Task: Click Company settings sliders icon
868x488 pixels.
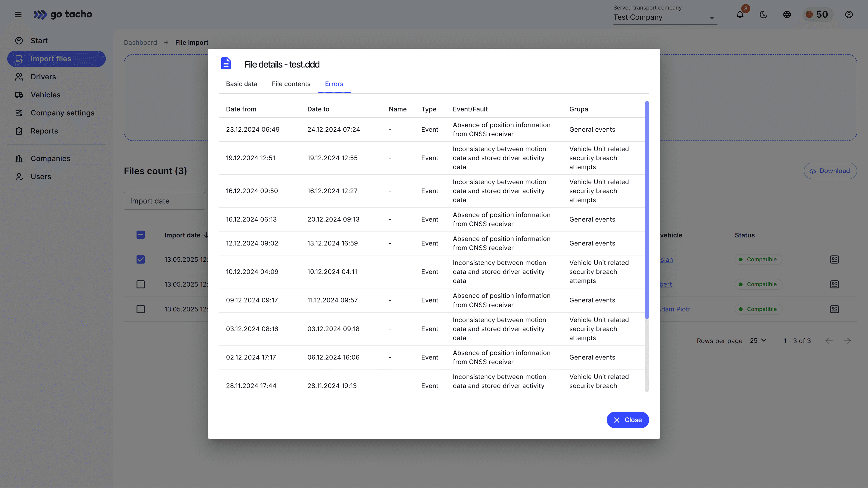Action: pyautogui.click(x=19, y=113)
